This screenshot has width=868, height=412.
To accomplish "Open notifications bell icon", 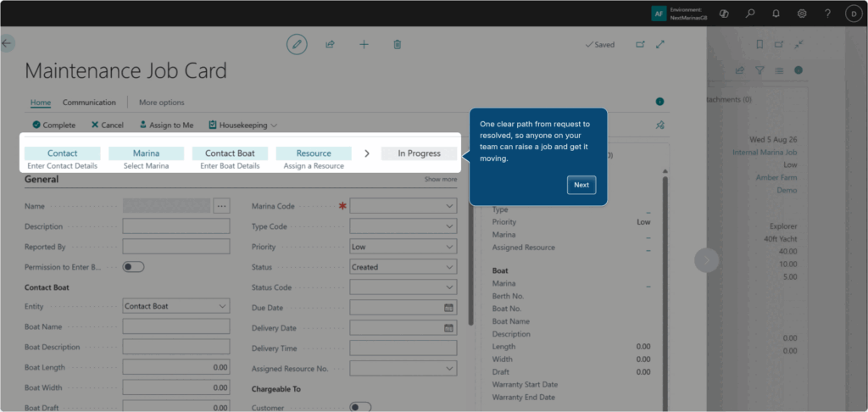I will 776,14.
